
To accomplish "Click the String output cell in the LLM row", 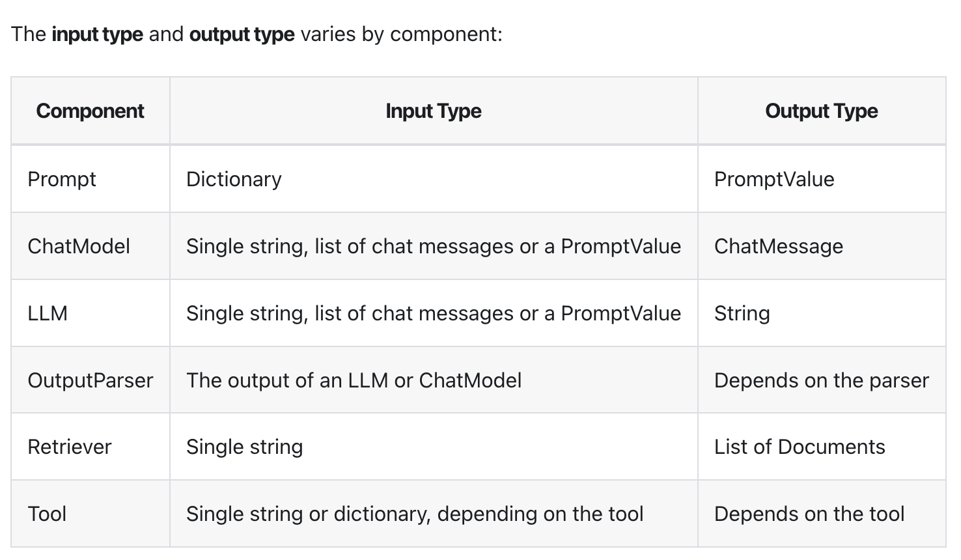I will pos(742,313).
